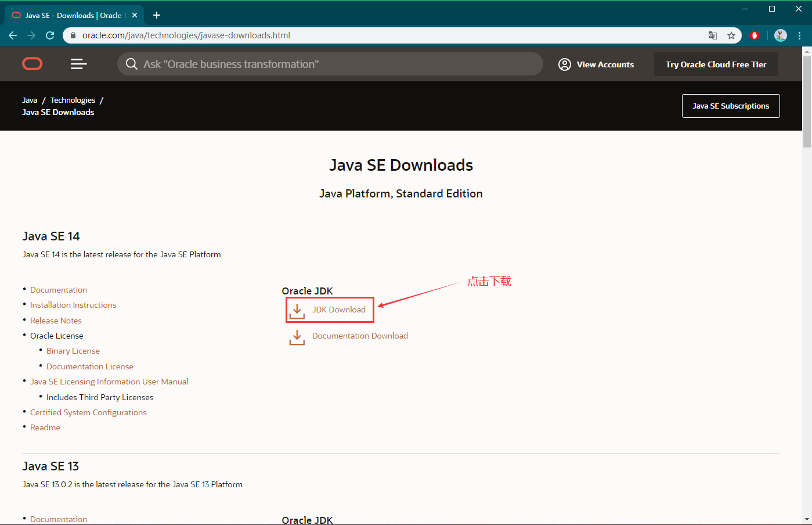Open the Chrome profile avatar
This screenshot has height=525, width=812.
click(781, 35)
